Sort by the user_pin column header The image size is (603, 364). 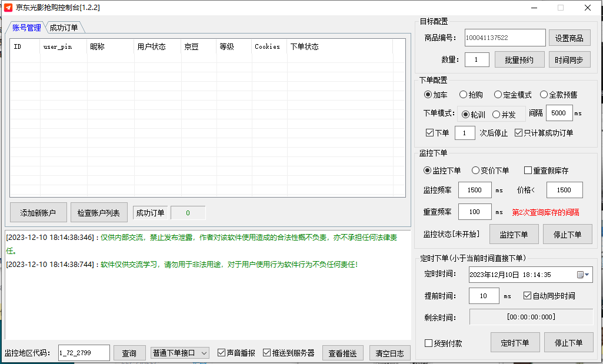point(58,46)
